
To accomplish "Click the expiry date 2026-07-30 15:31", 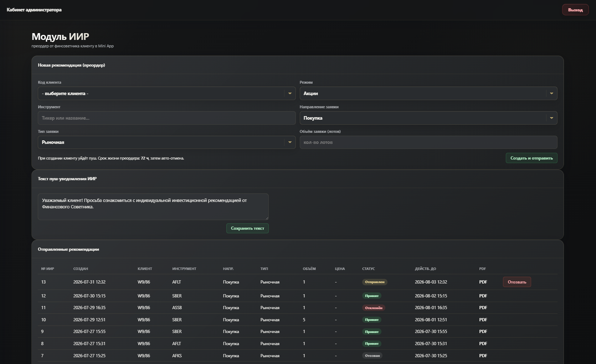I will pos(431,343).
